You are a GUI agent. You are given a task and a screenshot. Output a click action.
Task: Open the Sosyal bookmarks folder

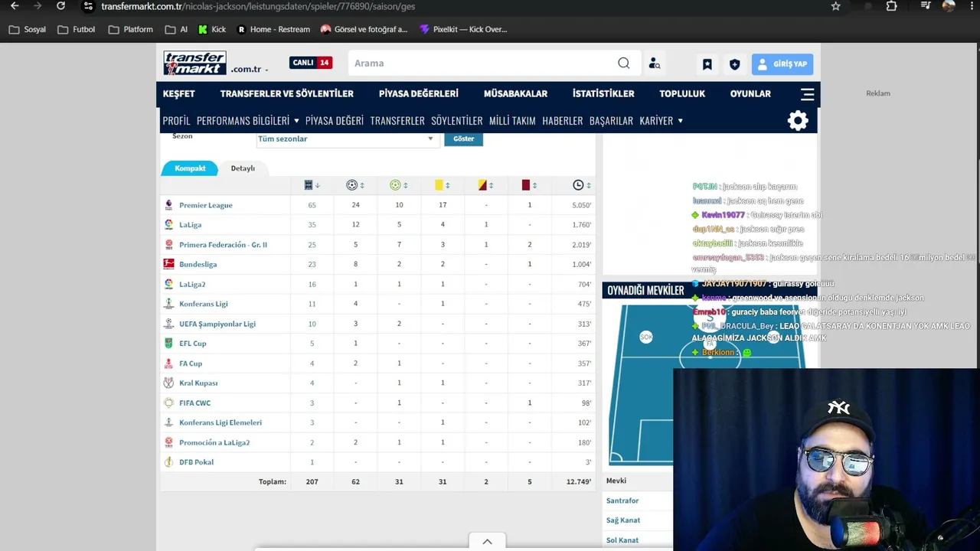(27, 30)
